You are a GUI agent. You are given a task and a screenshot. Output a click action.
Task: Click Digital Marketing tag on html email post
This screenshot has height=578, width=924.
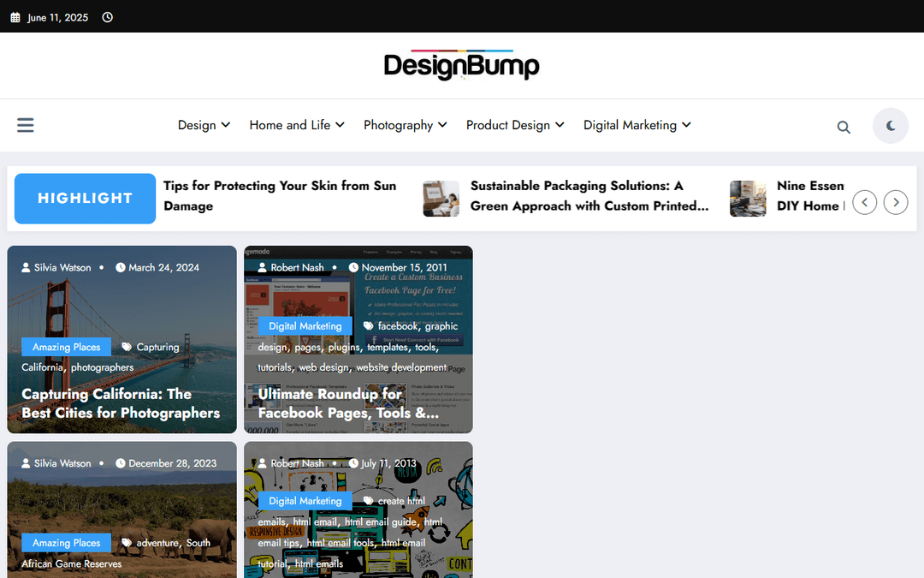pos(305,501)
